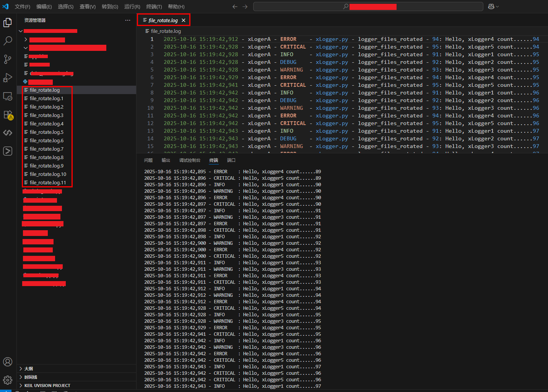The width and height of the screenshot is (548, 392).
Task: Expand the 时间线 section
Action: pos(76,377)
